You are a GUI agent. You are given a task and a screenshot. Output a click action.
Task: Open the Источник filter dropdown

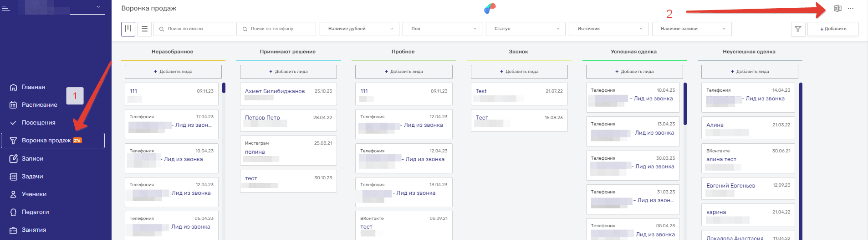[608, 29]
